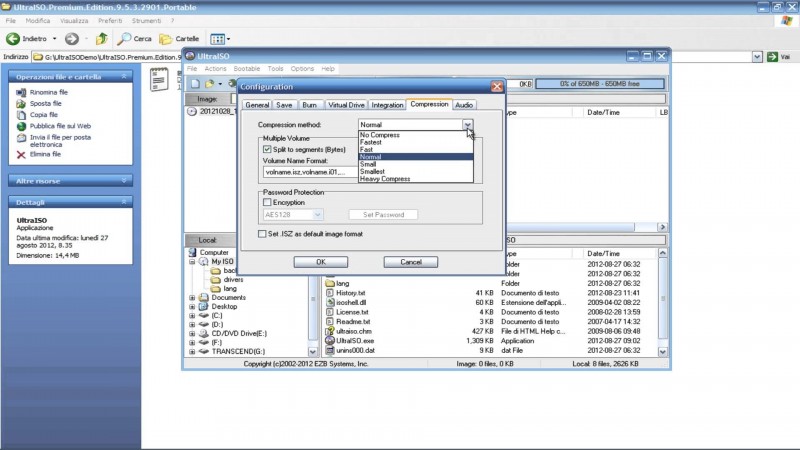Open UltraISO Help menu
The height and width of the screenshot is (450, 800).
[x=328, y=68]
